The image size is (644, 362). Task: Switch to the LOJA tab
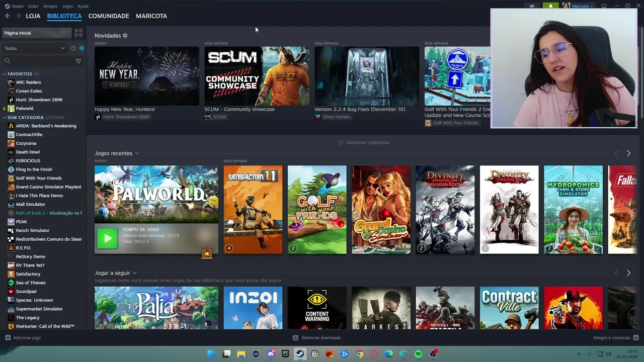[x=33, y=16]
